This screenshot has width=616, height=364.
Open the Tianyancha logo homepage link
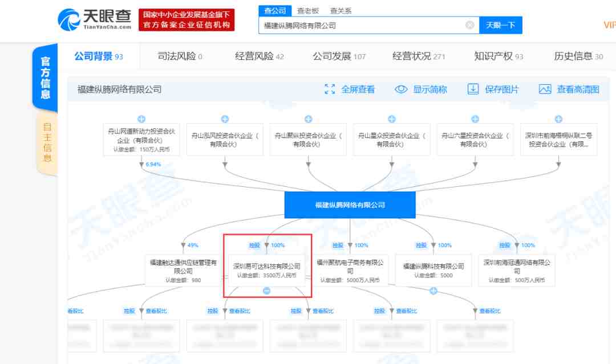point(94,19)
